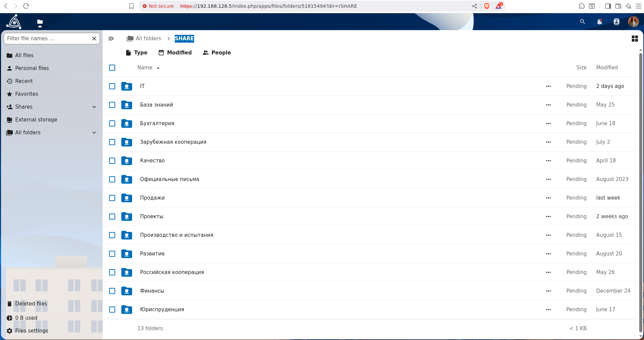
Task: Open the Modified filter dropdown
Action: point(175,53)
